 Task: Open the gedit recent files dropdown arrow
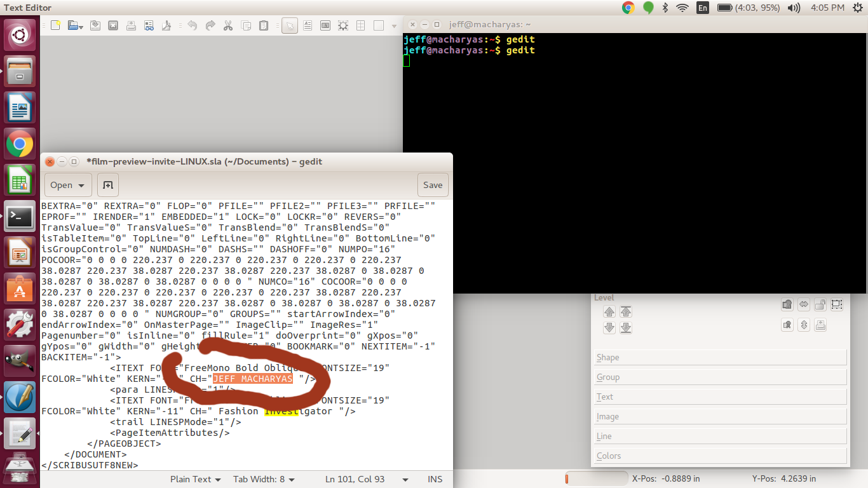[x=82, y=185]
